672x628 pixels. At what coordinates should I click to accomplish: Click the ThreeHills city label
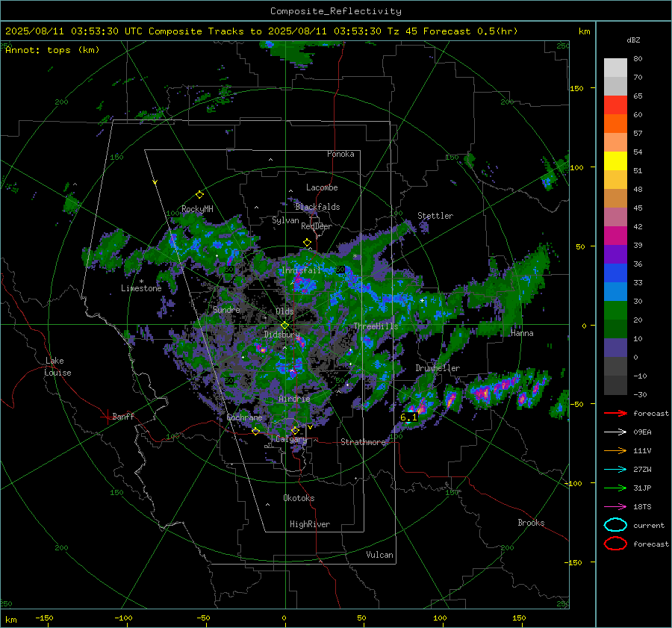click(376, 326)
